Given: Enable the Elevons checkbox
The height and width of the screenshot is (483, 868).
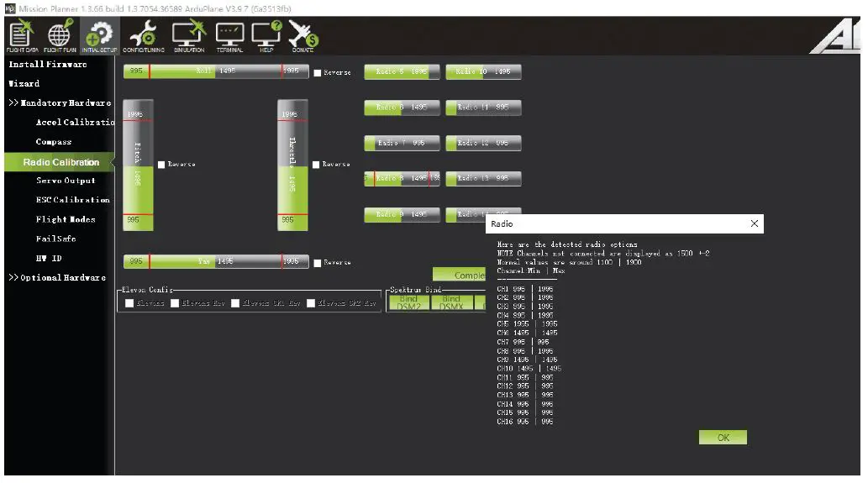Looking at the screenshot, I should pyautogui.click(x=129, y=302).
